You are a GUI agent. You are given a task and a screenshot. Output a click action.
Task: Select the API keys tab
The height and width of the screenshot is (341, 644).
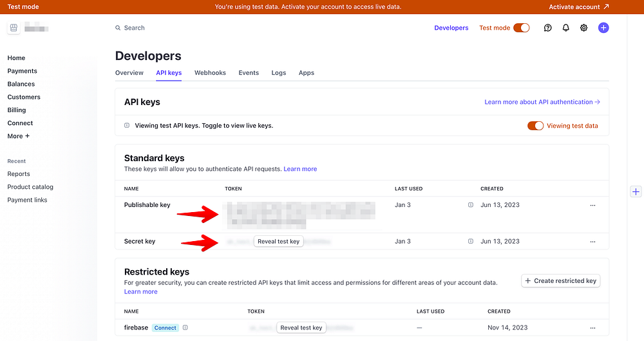tap(169, 73)
